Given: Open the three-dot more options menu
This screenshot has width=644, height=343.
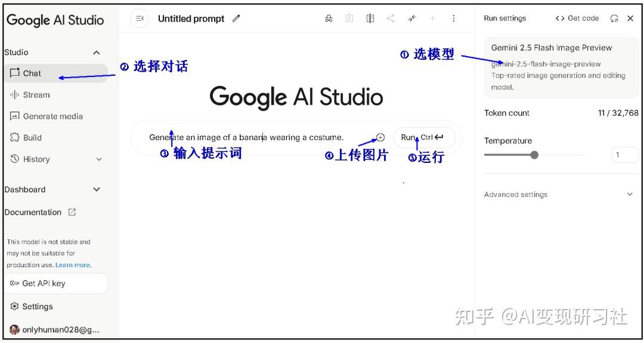Looking at the screenshot, I should pyautogui.click(x=453, y=18).
